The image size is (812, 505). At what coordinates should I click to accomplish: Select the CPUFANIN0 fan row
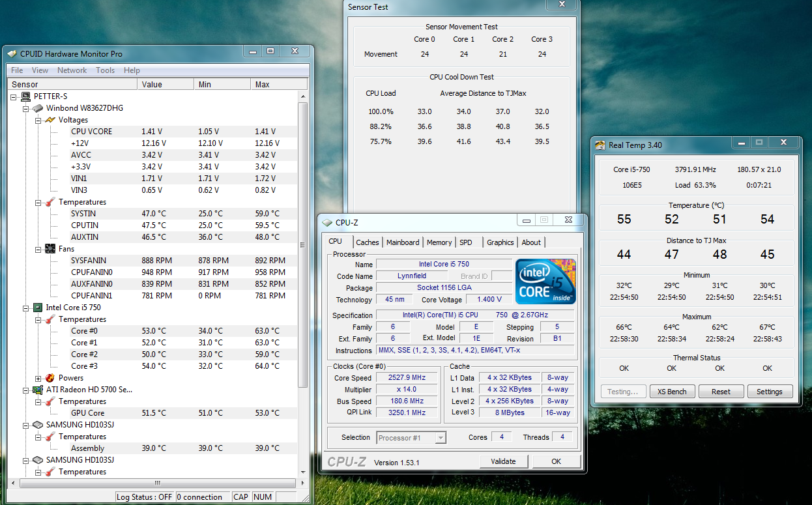coord(183,272)
